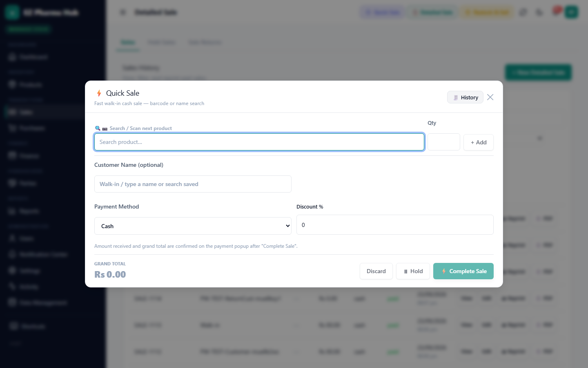This screenshot has width=588, height=368.
Task: Focus the Search product field
Action: [x=259, y=142]
